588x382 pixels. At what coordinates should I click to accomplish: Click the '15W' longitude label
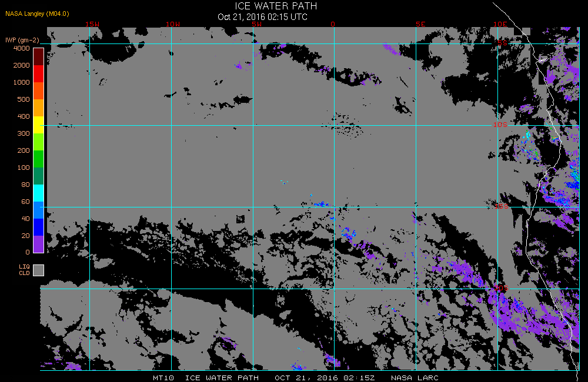(92, 24)
